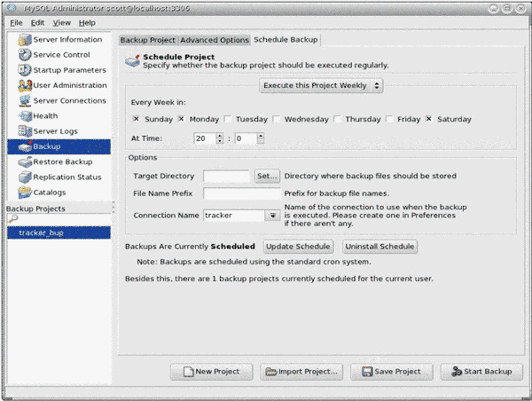This screenshot has width=532, height=401.
Task: Click the Target Directory input field
Action: [227, 177]
